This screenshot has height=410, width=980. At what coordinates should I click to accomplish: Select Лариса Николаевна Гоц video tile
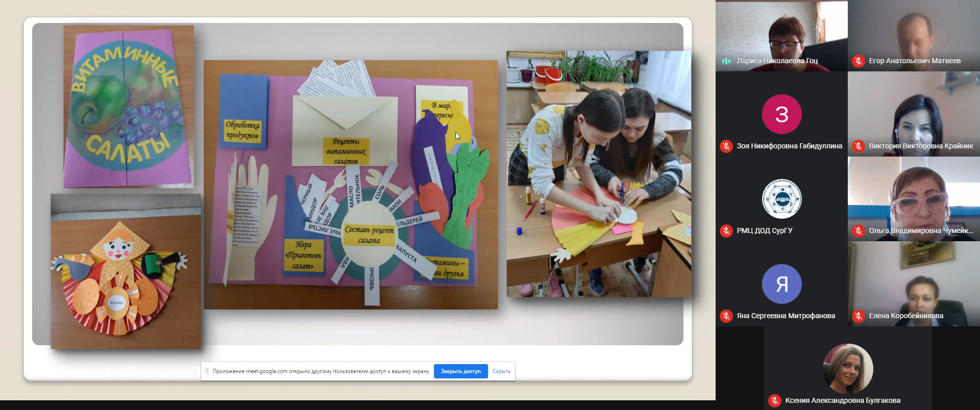(781, 31)
